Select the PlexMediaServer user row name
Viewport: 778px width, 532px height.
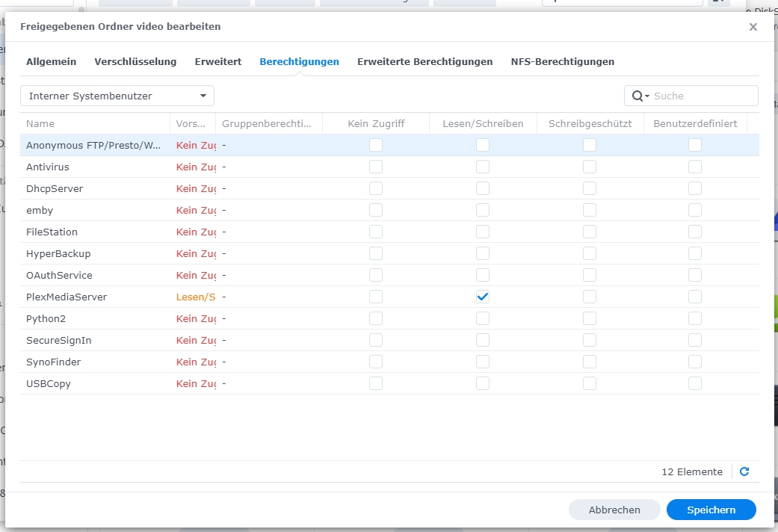point(67,297)
